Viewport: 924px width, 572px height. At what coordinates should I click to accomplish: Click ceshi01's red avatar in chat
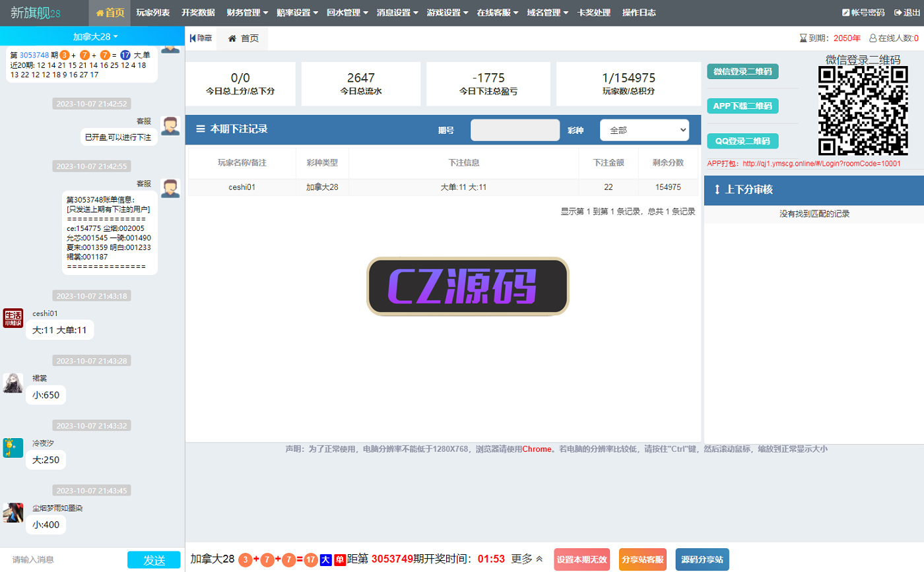tap(13, 318)
